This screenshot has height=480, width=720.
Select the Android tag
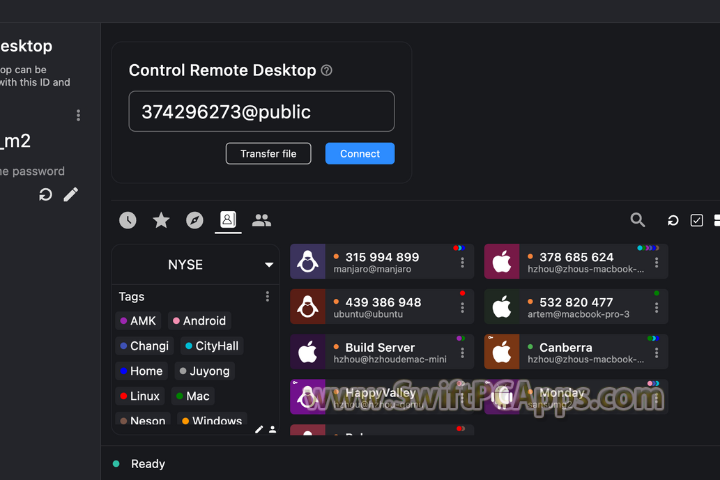point(199,321)
